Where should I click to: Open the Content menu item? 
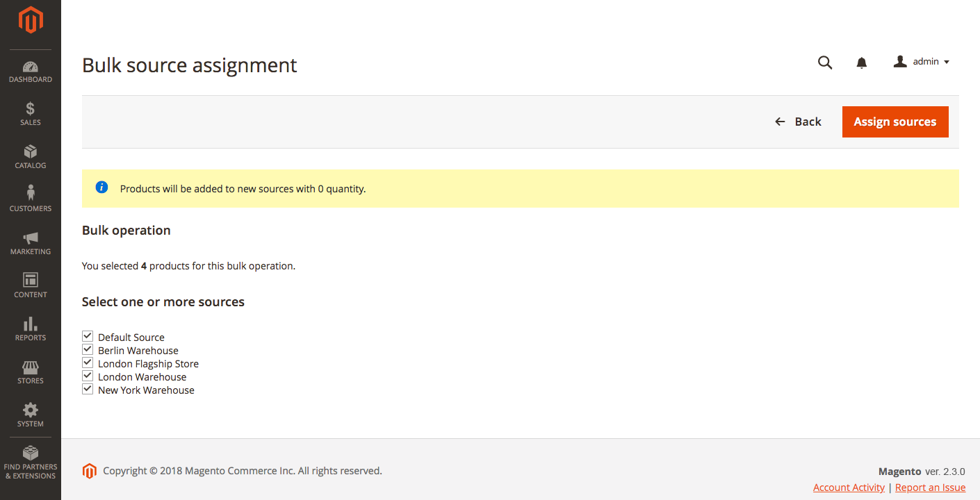(31, 287)
